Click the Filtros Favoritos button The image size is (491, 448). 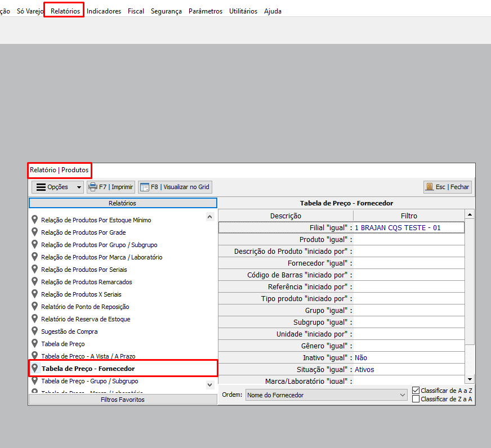[x=122, y=400]
